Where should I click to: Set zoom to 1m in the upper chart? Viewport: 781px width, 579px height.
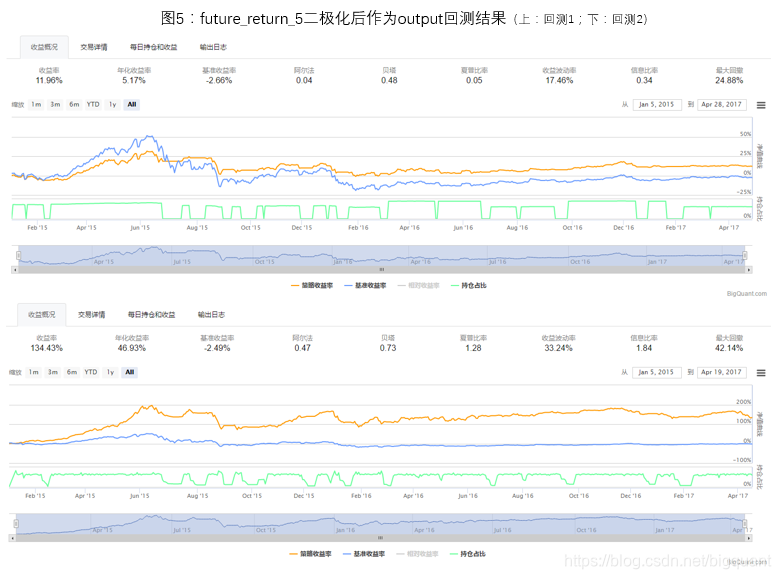point(36,104)
